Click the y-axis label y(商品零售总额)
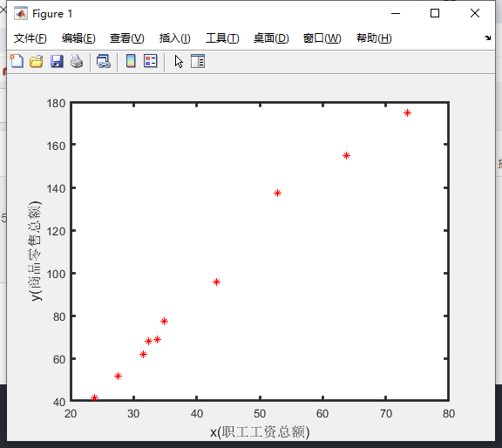Screen dimensions: 502x448 tap(35, 251)
